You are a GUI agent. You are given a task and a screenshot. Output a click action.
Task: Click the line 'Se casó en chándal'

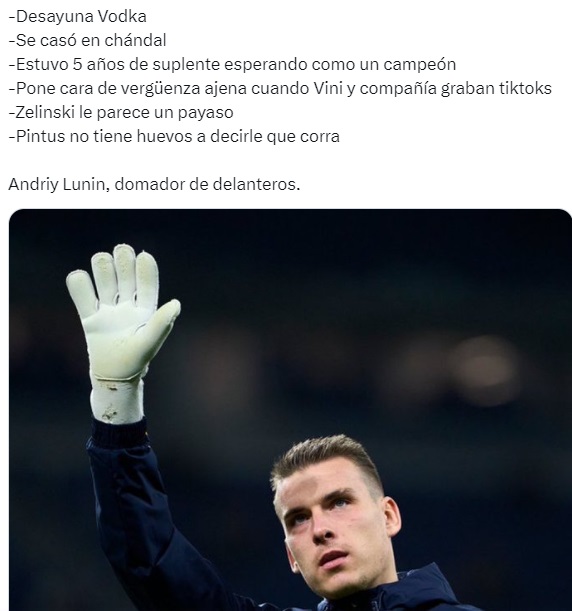click(87, 41)
